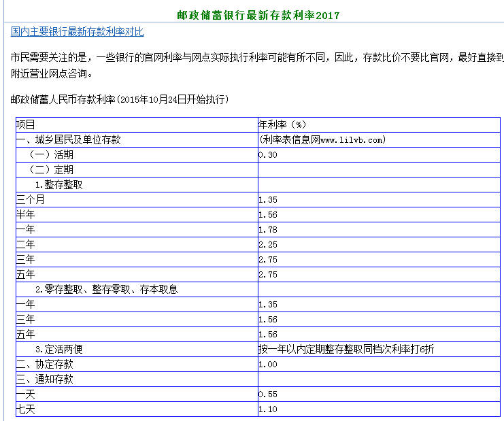
Task: Click the paragraph starting 市民需要关注的是
Action: 257,65
